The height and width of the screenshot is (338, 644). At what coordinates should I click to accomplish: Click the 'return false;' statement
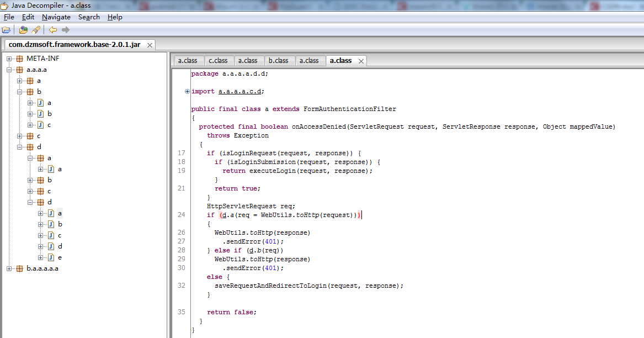(232, 313)
